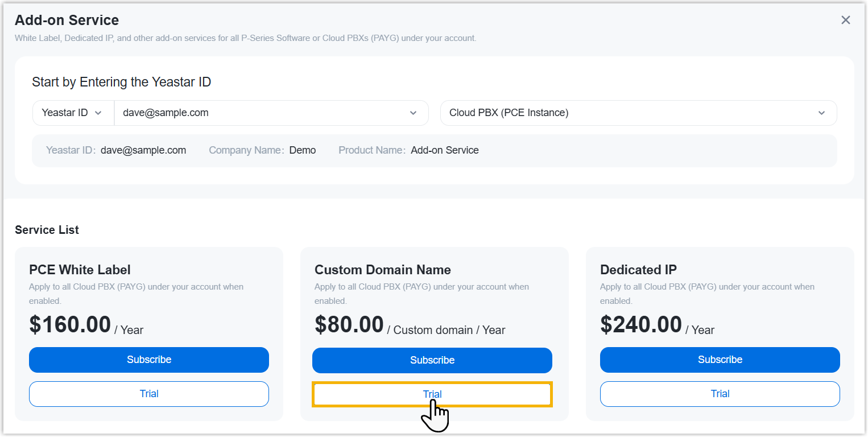Screen dimensions: 868x437
Task: Subscribe to Custom Domain Name service
Action: click(432, 360)
